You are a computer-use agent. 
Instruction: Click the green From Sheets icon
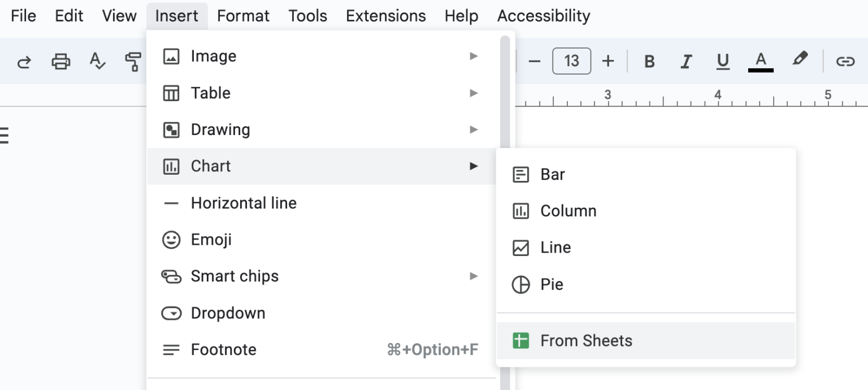[521, 340]
